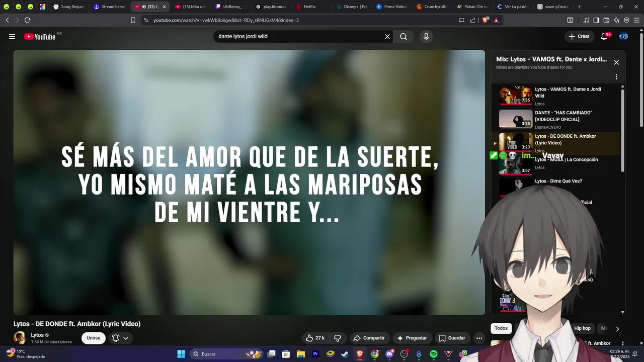The width and height of the screenshot is (644, 362).
Task: Open Steam from the taskbar
Action: click(345, 354)
